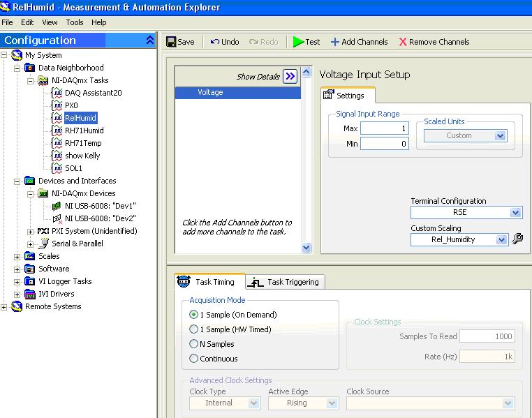Open the Terminal Configuration RSE dropdown
The width and height of the screenshot is (532, 418).
click(516, 213)
